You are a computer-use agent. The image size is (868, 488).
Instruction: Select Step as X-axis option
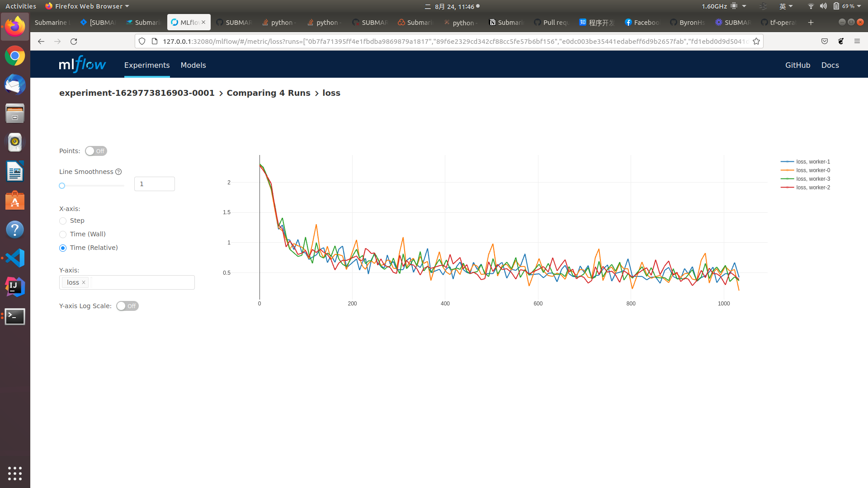click(x=63, y=221)
